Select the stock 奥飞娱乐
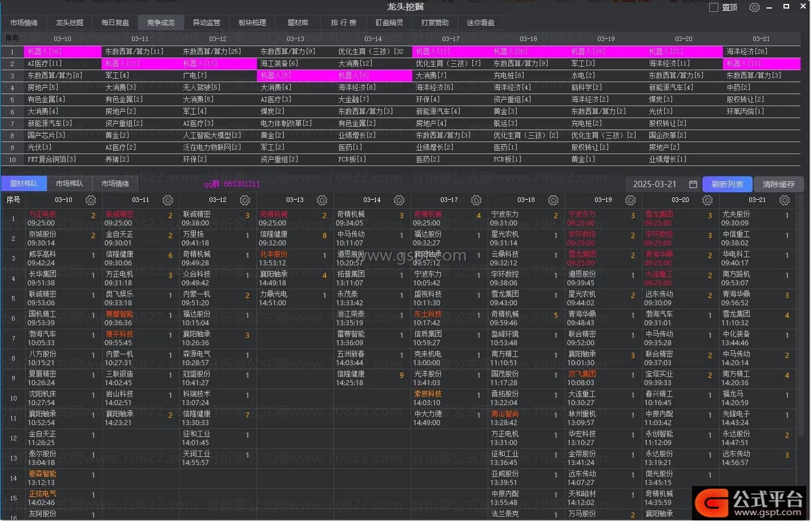Screen dimensions: 812x522 coord(119,294)
